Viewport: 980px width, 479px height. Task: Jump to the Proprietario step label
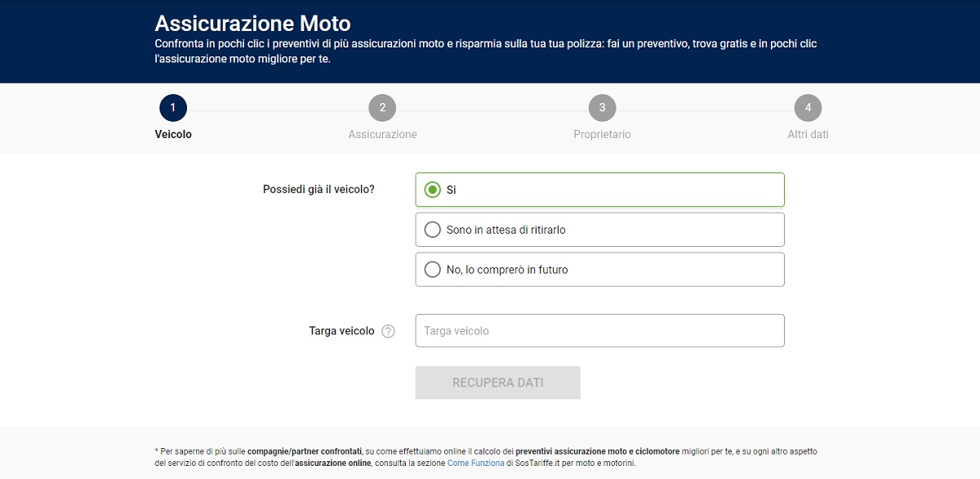pyautogui.click(x=602, y=134)
